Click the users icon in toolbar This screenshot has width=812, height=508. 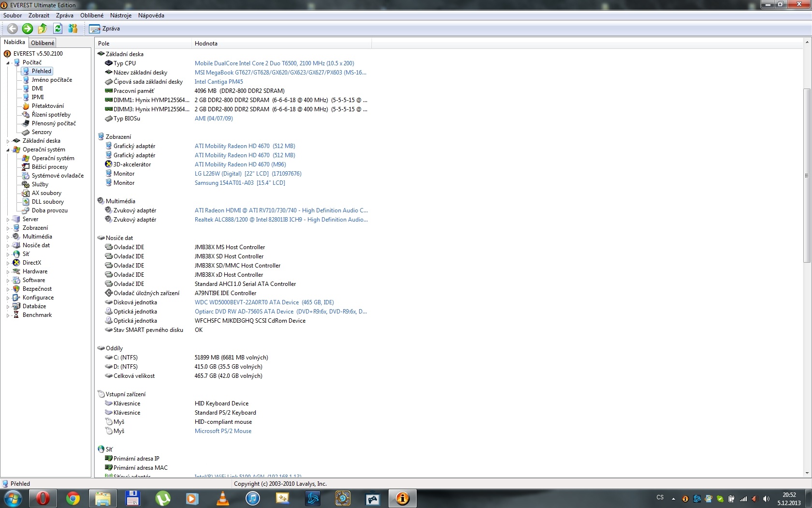[73, 29]
